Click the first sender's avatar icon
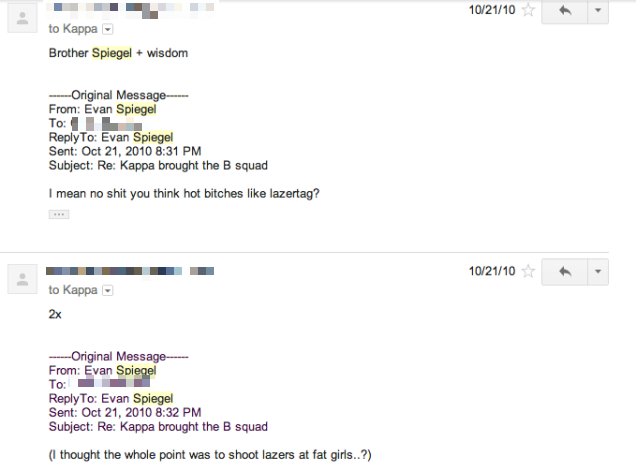 (22, 18)
